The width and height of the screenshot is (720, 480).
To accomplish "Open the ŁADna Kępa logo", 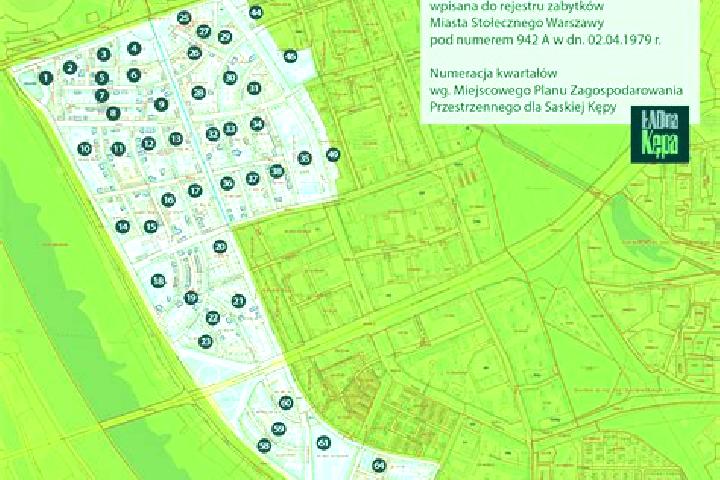I will coord(660,135).
